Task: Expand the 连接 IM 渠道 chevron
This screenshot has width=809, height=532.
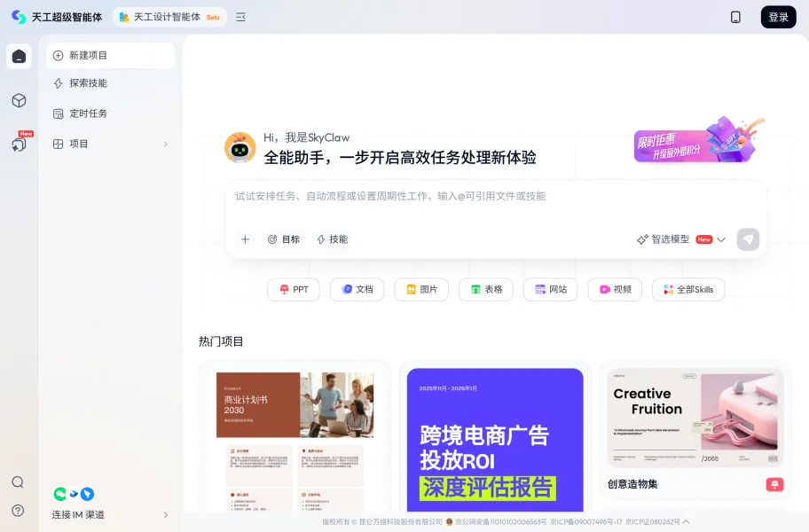Action: 166,514
